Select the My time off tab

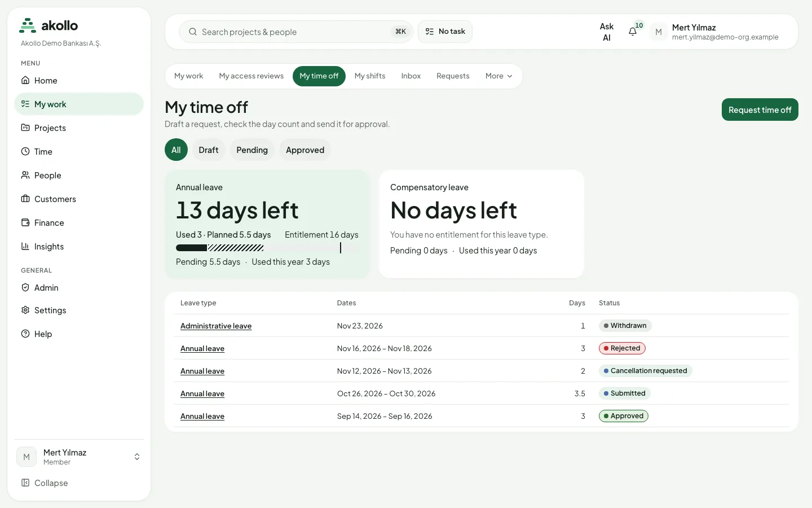(319, 76)
